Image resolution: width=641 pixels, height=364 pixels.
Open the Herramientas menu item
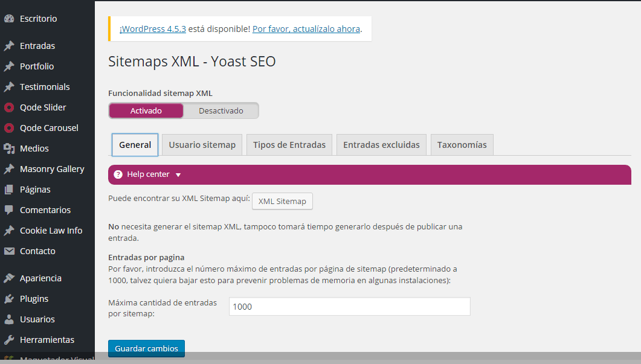(x=47, y=339)
